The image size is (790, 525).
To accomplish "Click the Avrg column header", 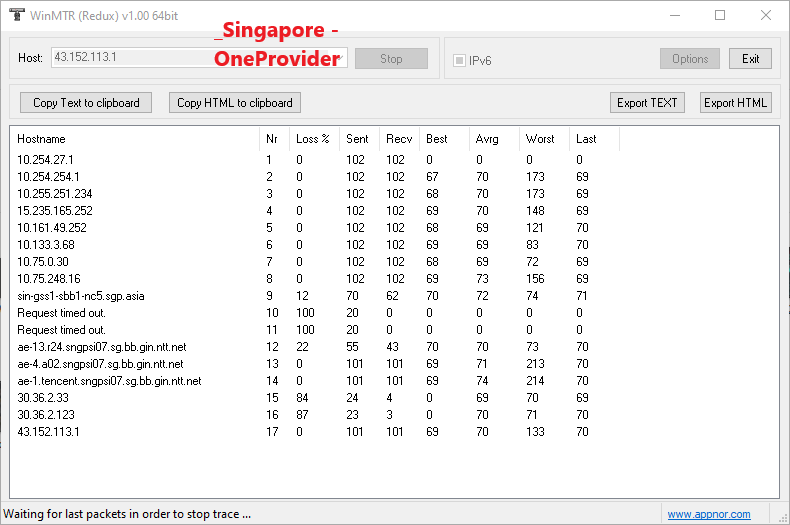I will tap(494, 139).
